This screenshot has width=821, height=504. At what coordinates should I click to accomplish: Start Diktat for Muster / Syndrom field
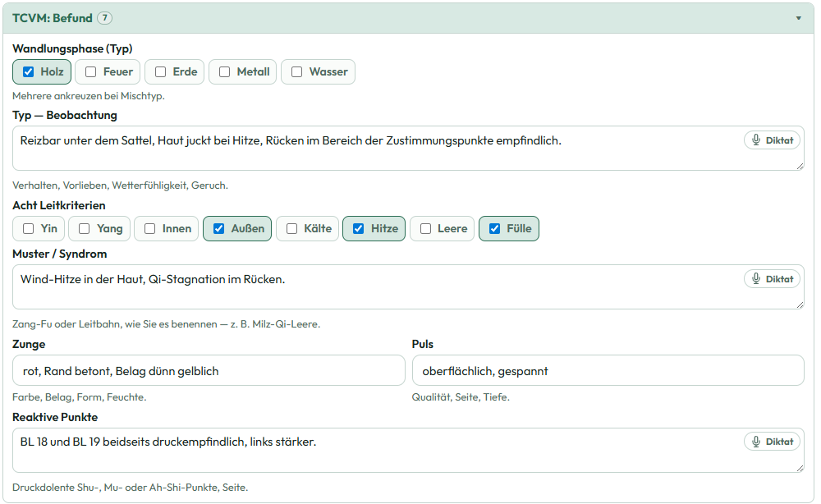click(773, 279)
